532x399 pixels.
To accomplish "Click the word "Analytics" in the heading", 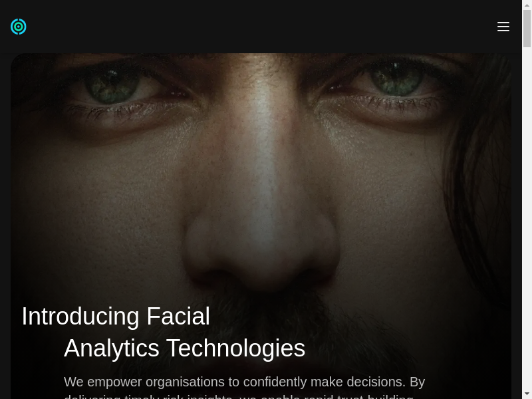I will pyautogui.click(x=112, y=348).
